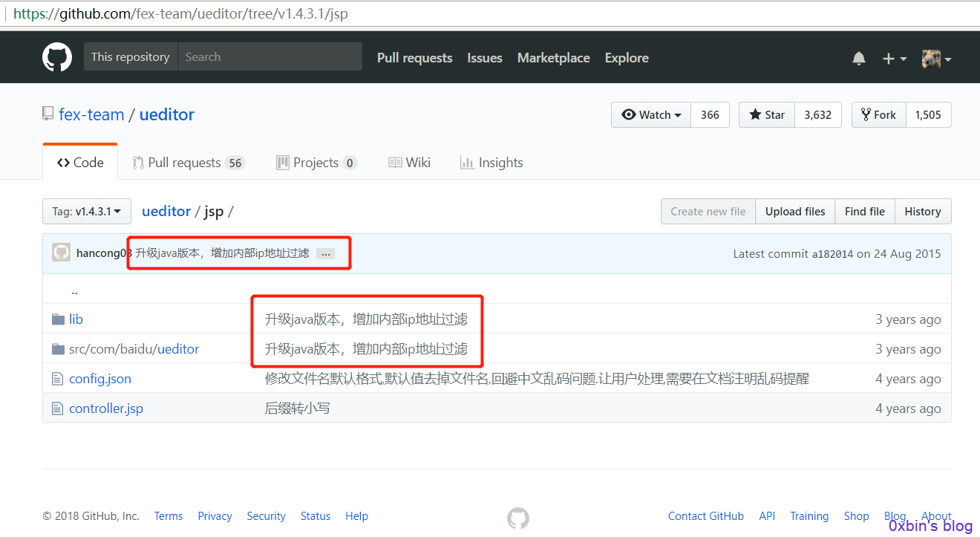This screenshot has height=537, width=980.
Task: Open the 后缀转小写 commit message
Action: (297, 409)
